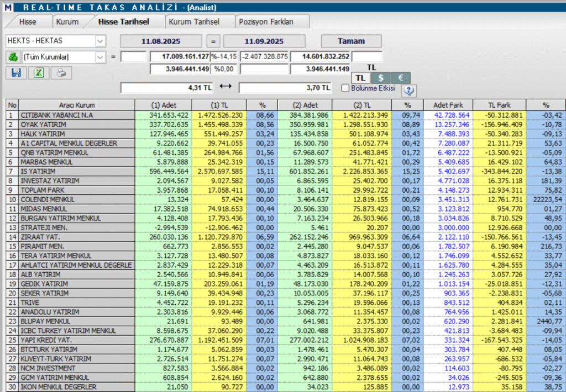Screen dimensions: 566x392
Task: Save the analysis using the diskette icon
Action: click(16, 72)
